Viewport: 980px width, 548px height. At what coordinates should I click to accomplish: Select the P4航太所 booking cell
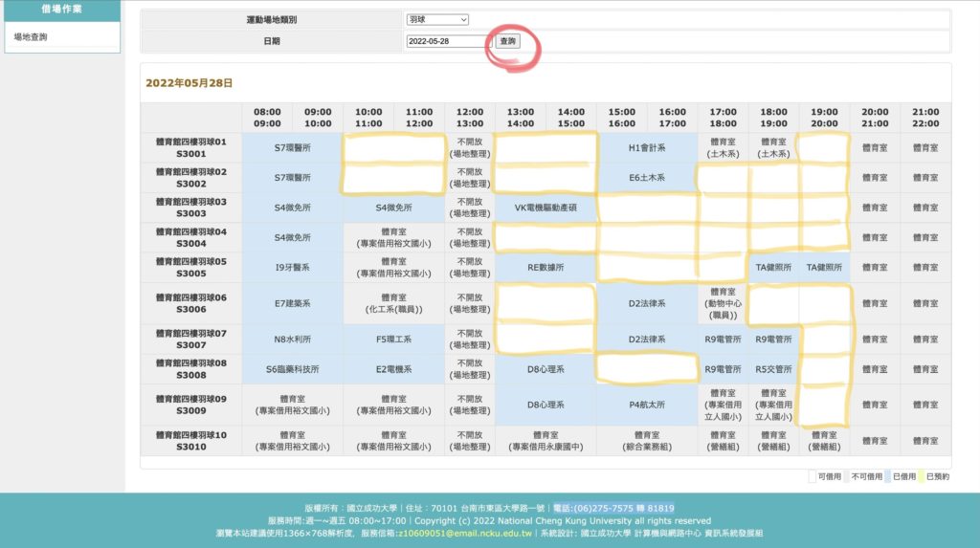point(647,405)
